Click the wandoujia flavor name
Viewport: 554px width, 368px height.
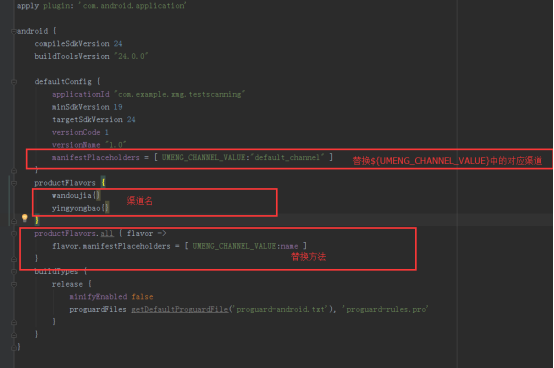72,195
